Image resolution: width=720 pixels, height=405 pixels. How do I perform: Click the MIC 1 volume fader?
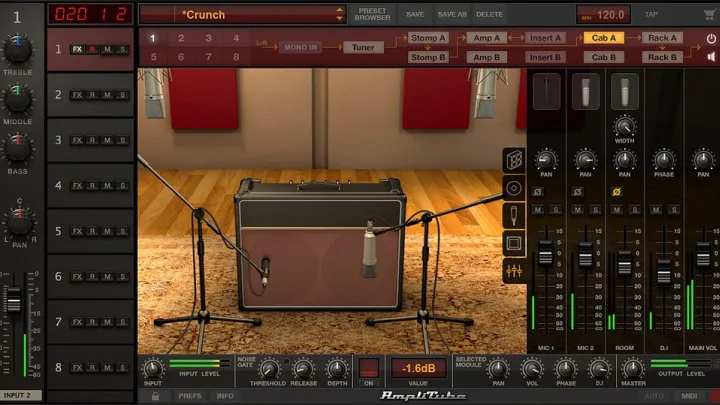[x=546, y=256]
